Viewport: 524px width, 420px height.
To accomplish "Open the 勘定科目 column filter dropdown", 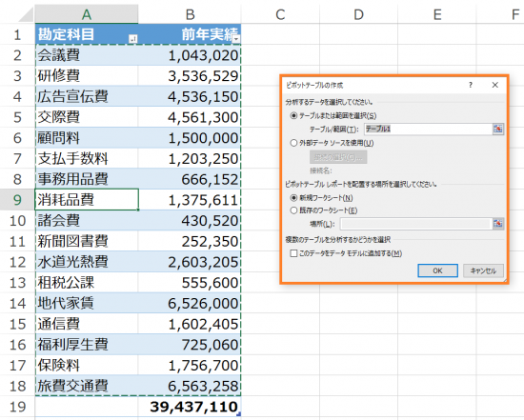I will pyautogui.click(x=132, y=39).
